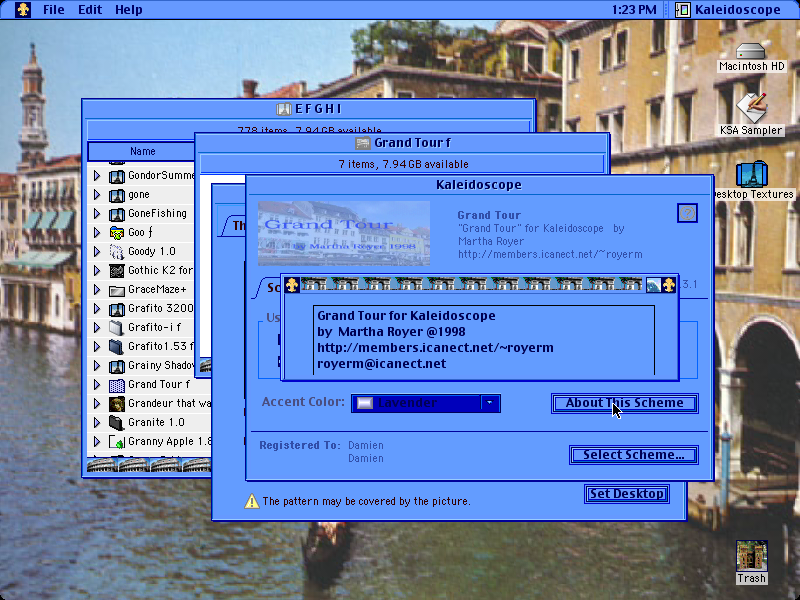Click the wave widget in About popup title bar
Screen dimensions: 800x600
653,285
